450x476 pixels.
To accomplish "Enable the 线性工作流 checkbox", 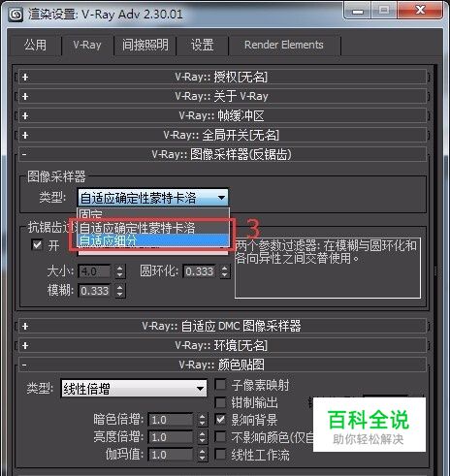I will coord(220,455).
